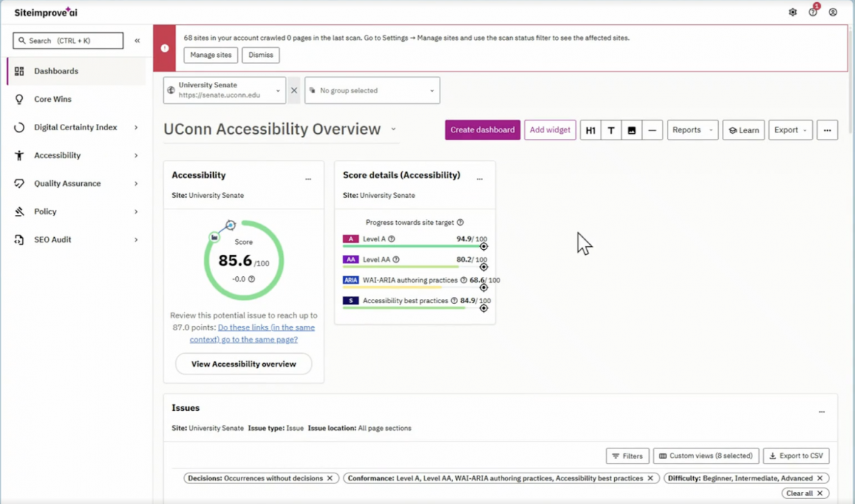This screenshot has height=504, width=855.
Task: Click the target marker on the score ring
Action: click(230, 225)
